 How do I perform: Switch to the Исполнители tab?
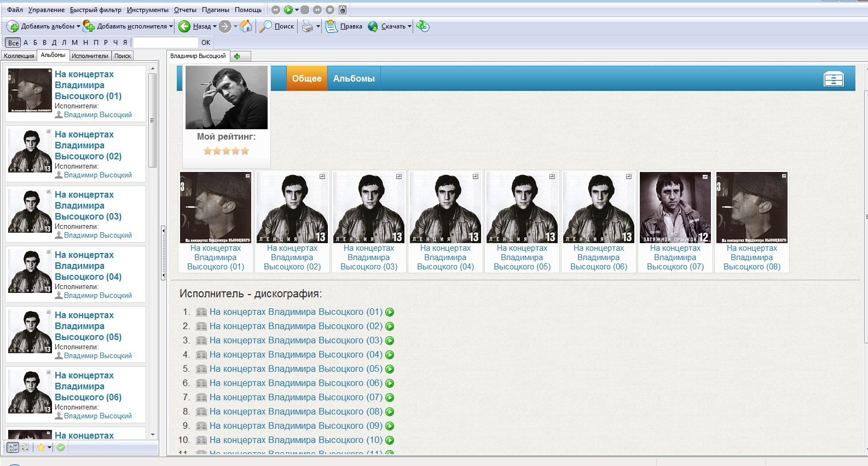click(x=90, y=56)
